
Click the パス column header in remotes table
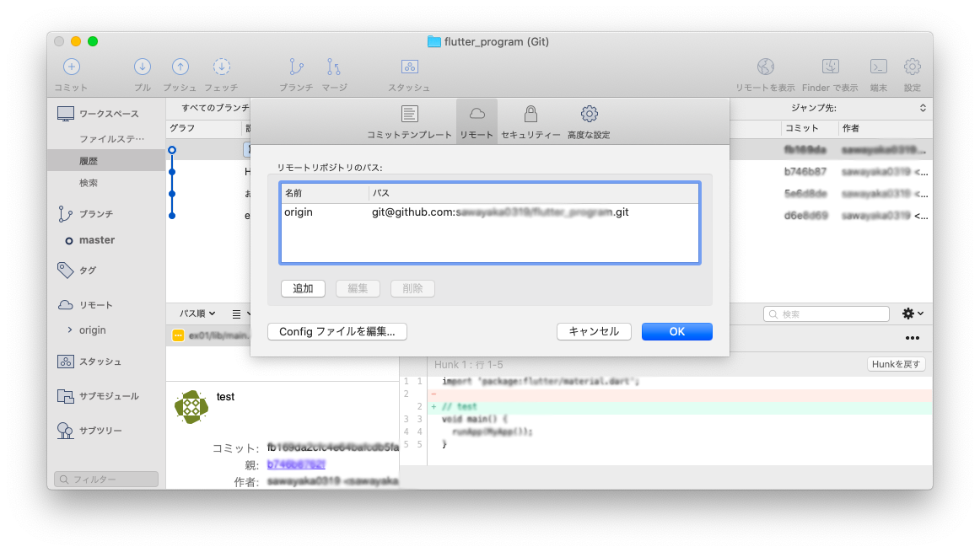(534, 193)
